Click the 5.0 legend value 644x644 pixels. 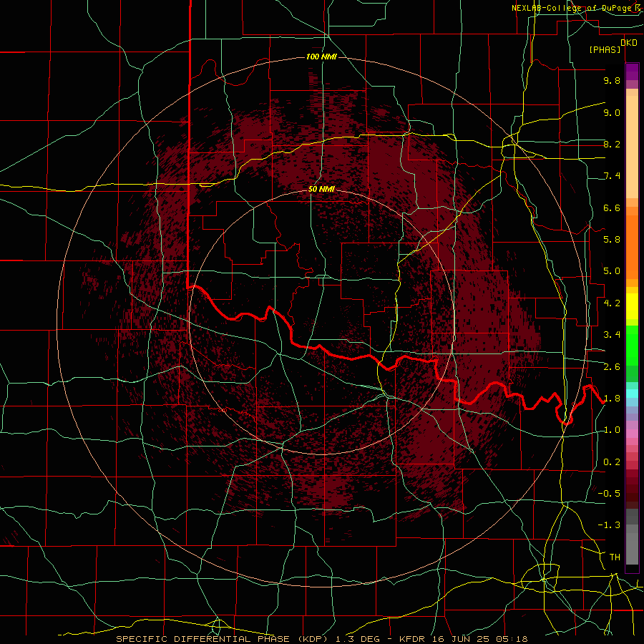coord(612,271)
